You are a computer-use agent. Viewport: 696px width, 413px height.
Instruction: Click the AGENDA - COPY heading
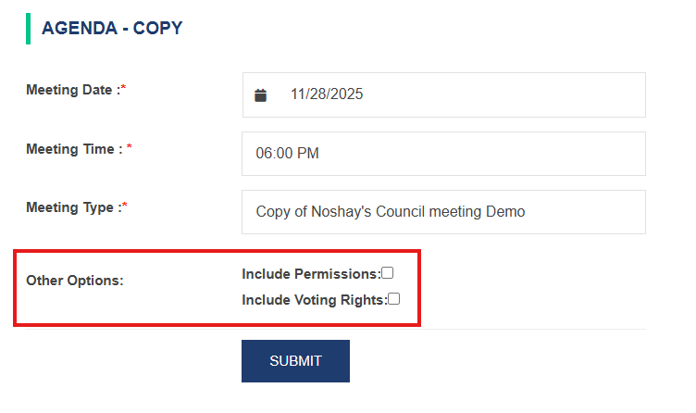coord(112,28)
